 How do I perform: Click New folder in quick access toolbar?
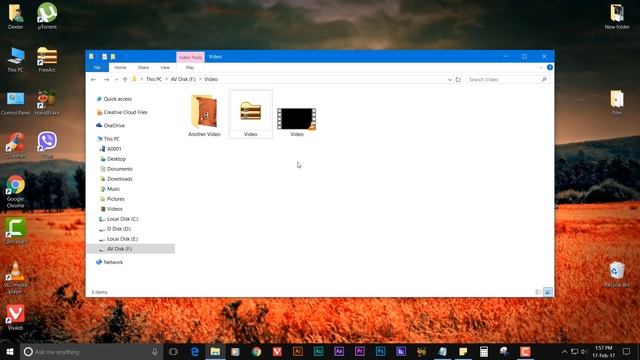[113, 57]
